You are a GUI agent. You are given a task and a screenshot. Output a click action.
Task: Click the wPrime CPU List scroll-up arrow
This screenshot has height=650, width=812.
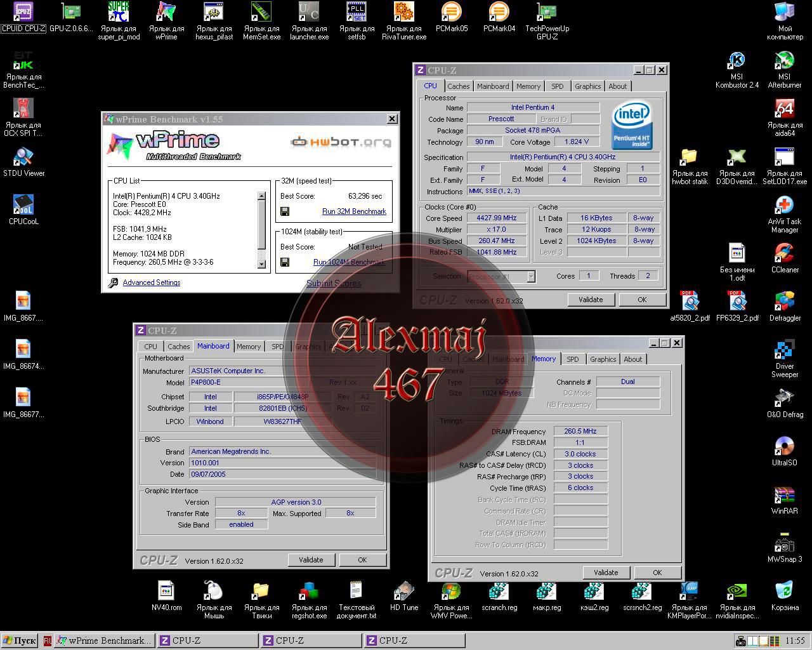261,196
